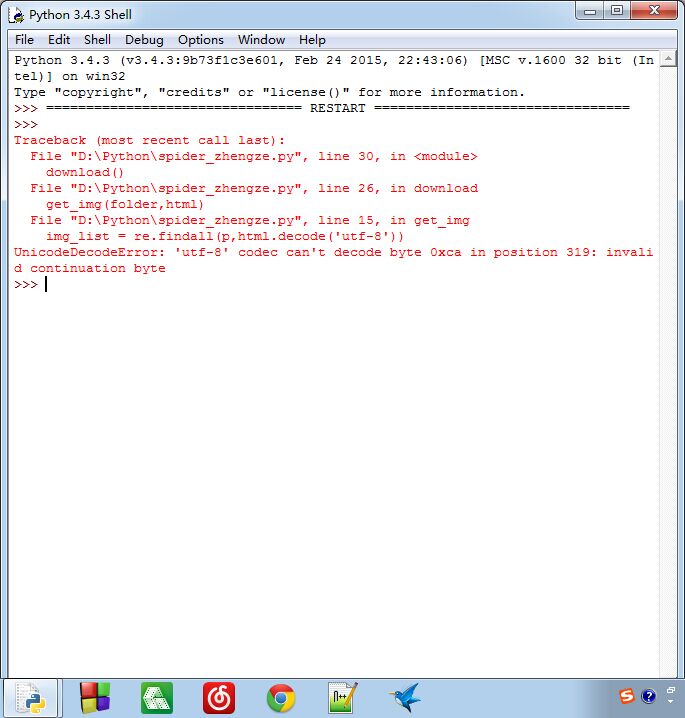
Task: Open the Edit menu
Action: point(59,40)
